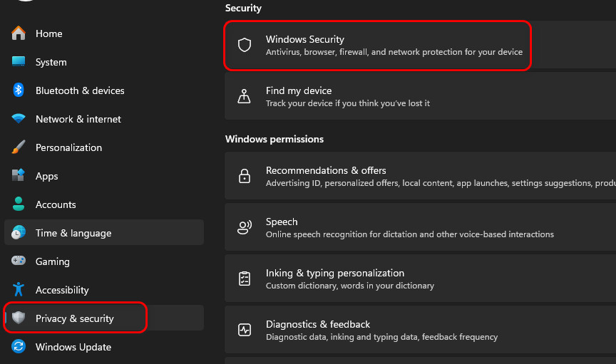Click the System monitor icon
616x364 pixels.
tap(19, 62)
